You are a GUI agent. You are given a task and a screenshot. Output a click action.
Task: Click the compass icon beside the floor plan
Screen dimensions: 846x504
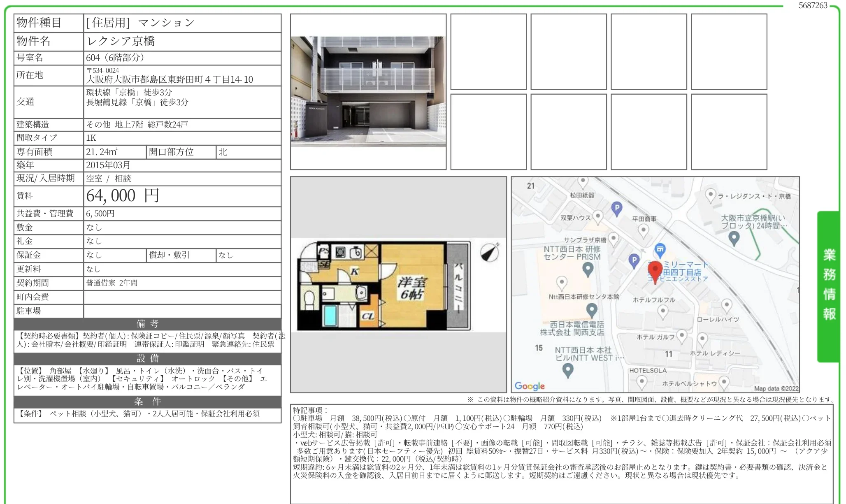[490, 252]
